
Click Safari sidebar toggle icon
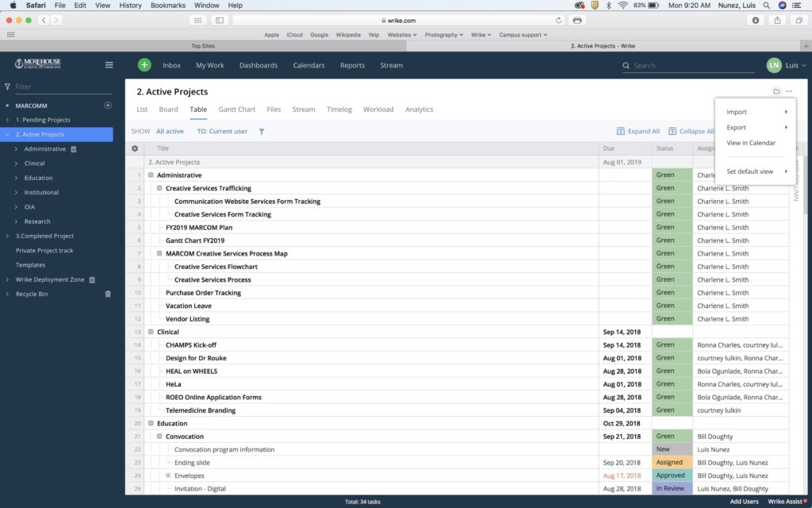click(220, 20)
